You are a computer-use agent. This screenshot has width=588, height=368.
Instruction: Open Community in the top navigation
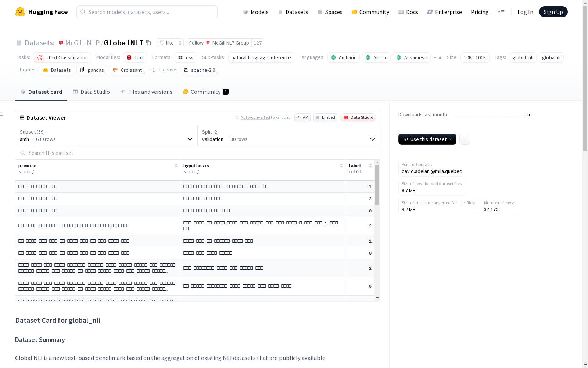(x=370, y=12)
